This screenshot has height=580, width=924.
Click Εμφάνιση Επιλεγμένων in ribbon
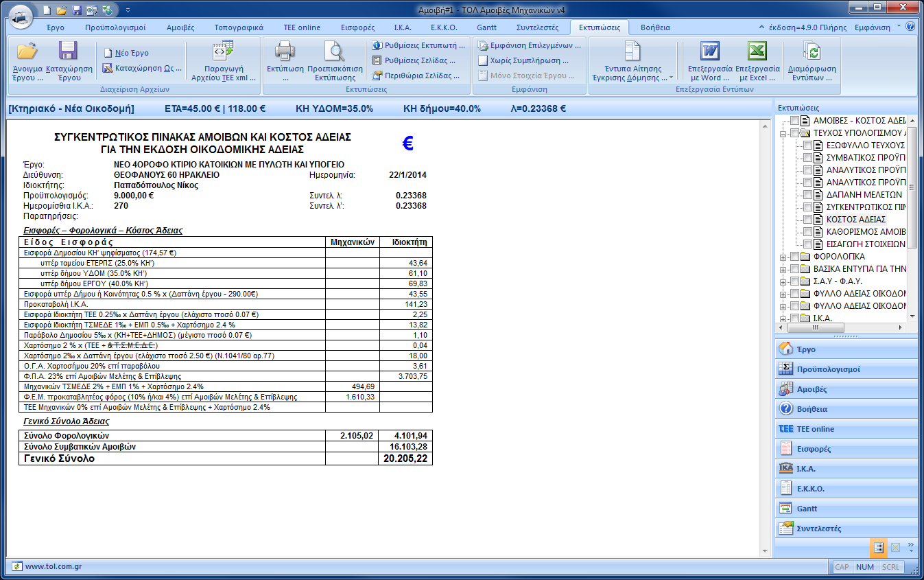pos(530,45)
